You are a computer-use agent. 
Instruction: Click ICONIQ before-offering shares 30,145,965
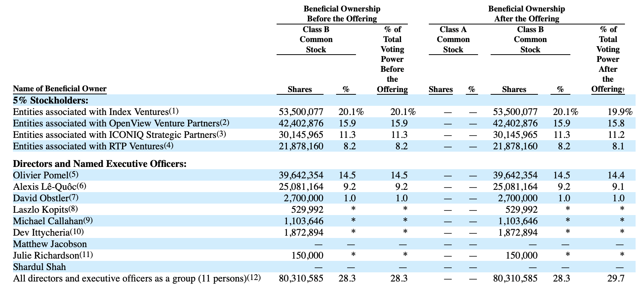coord(301,135)
